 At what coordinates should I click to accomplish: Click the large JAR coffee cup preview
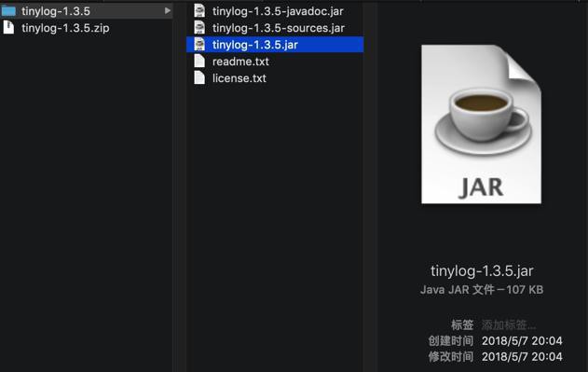point(482,124)
